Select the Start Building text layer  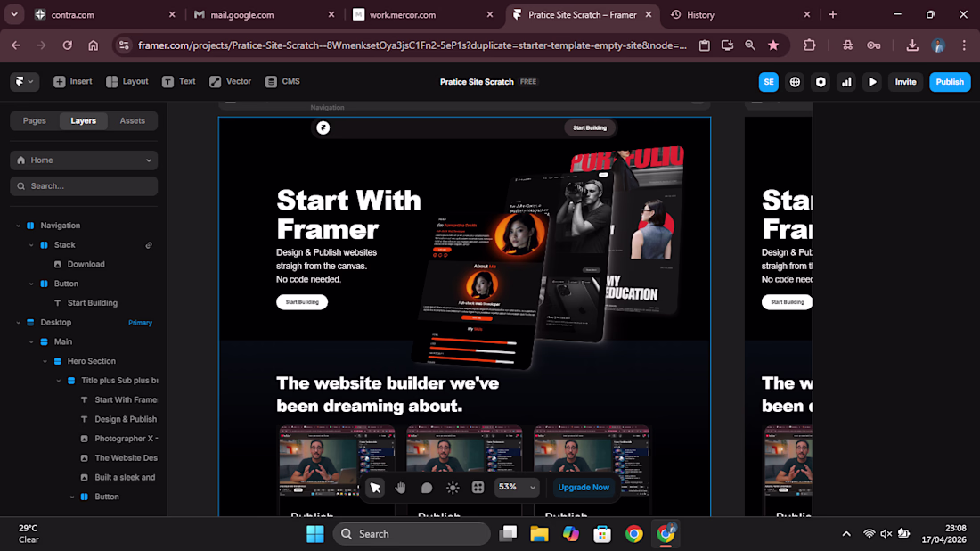(92, 303)
